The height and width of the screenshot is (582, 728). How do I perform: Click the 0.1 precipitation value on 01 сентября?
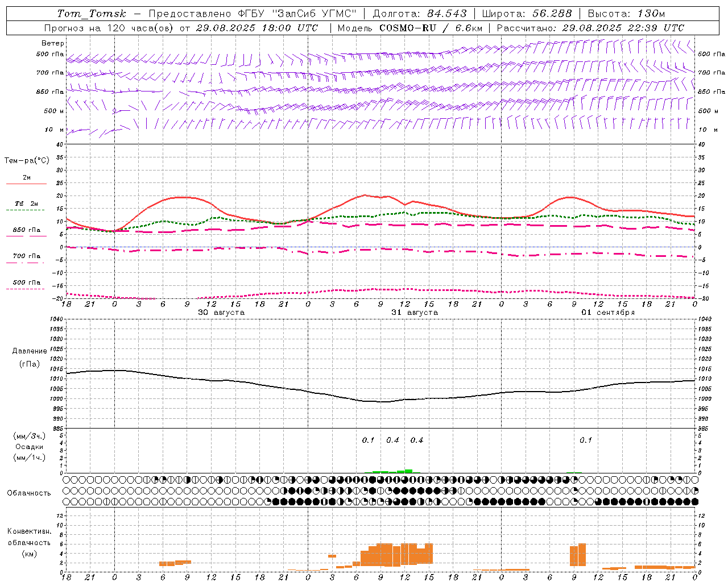(586, 440)
